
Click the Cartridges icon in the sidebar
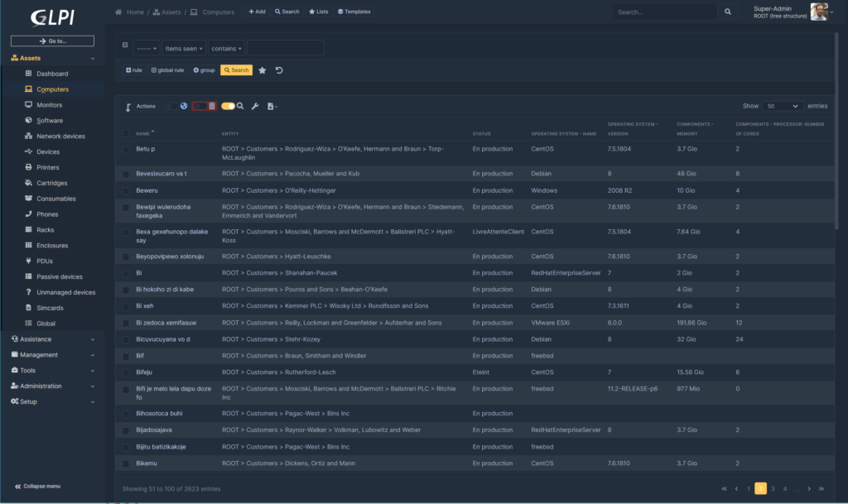[29, 183]
